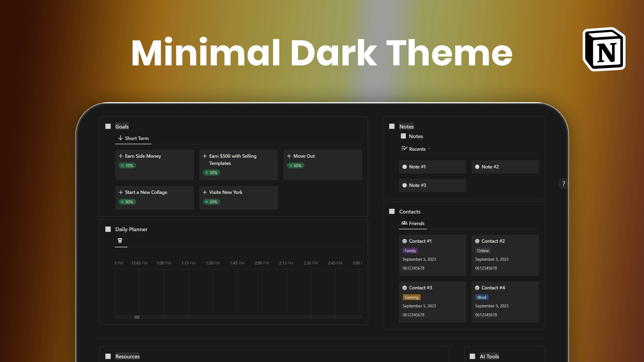The height and width of the screenshot is (362, 644).
Task: Click the plus icon on Move Out card
Action: (289, 156)
